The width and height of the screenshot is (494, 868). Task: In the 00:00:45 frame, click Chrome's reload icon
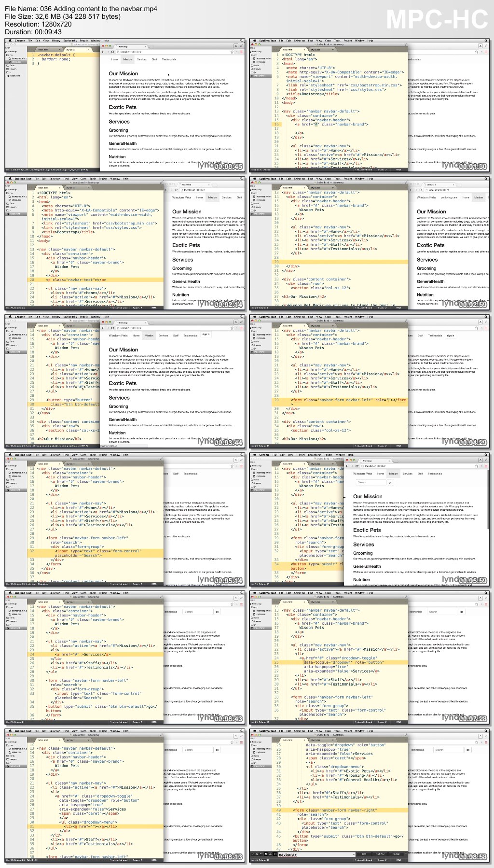point(113,52)
